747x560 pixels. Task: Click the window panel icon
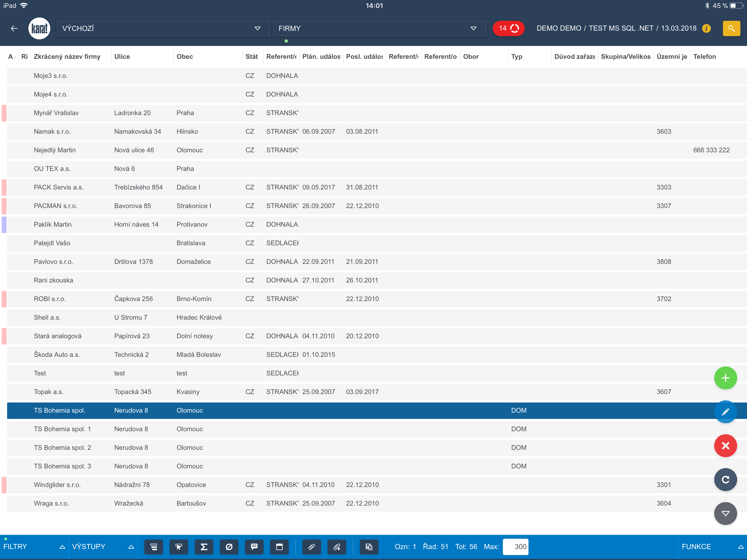(279, 547)
